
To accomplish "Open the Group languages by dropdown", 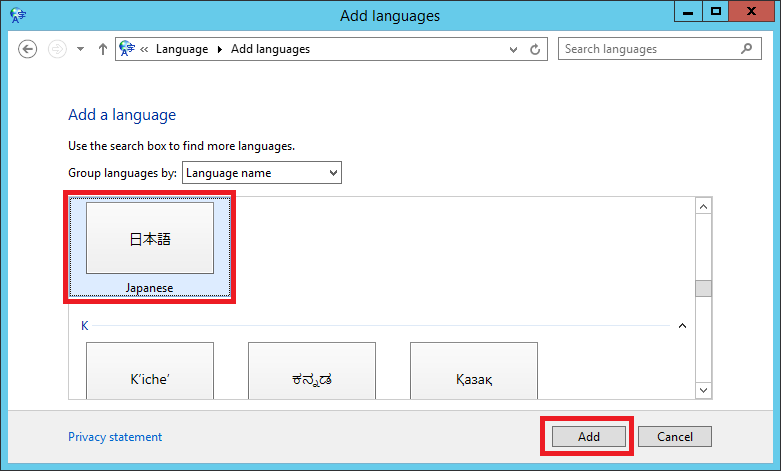I will [x=261, y=173].
